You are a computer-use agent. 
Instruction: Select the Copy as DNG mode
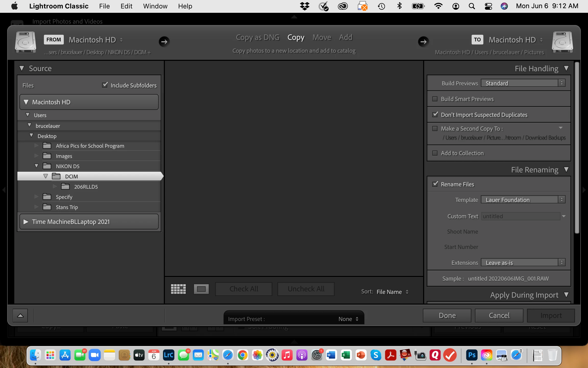258,37
